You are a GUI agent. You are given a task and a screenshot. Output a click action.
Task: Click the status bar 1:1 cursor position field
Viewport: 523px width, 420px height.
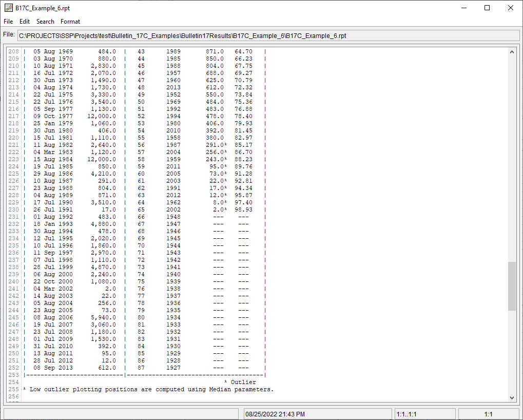(488, 414)
